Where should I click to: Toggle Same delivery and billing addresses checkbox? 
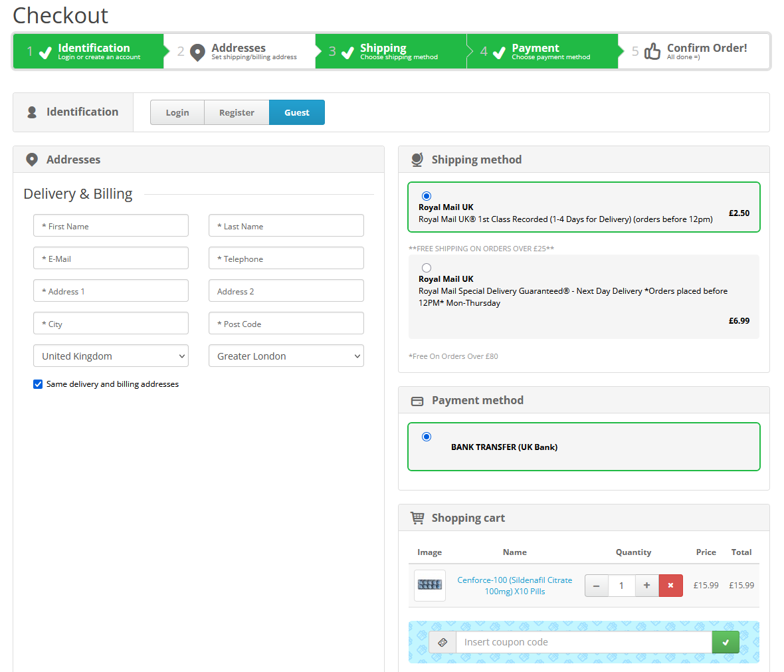(38, 384)
